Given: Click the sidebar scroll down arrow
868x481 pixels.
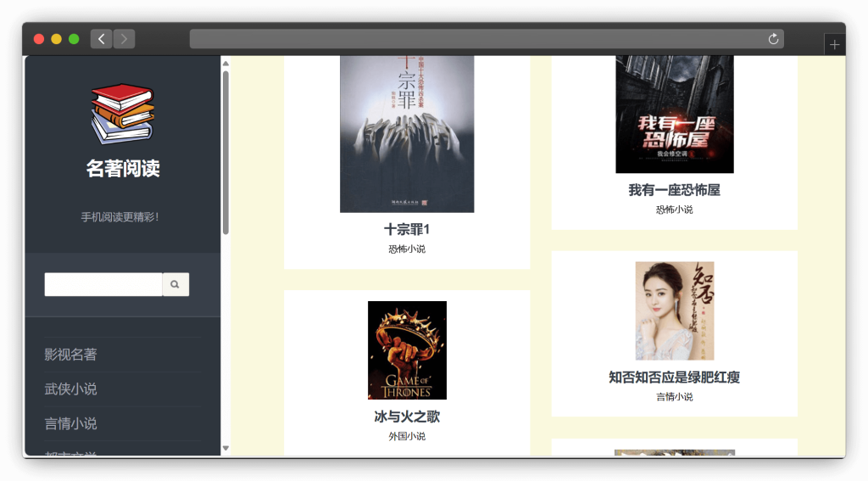Looking at the screenshot, I should 225,448.
